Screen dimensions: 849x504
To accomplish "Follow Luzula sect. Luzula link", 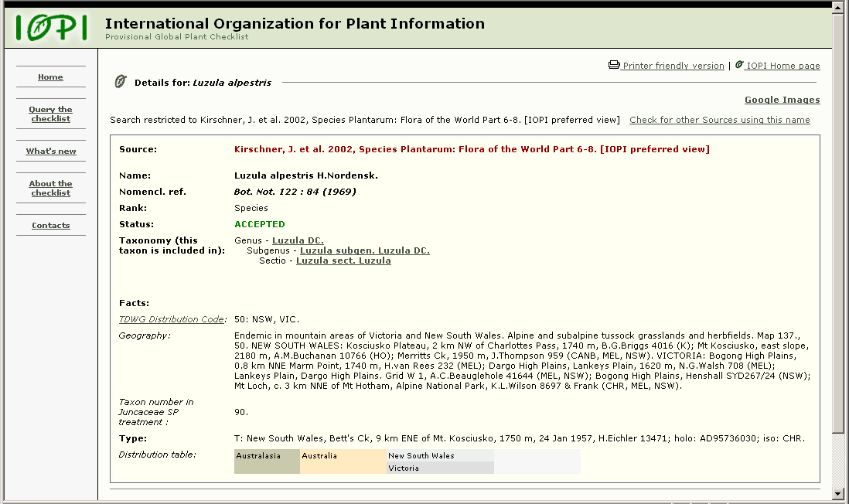I will (x=343, y=261).
